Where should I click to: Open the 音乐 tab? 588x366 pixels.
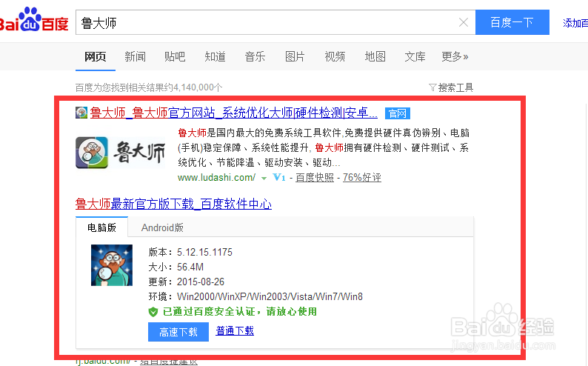coord(255,56)
